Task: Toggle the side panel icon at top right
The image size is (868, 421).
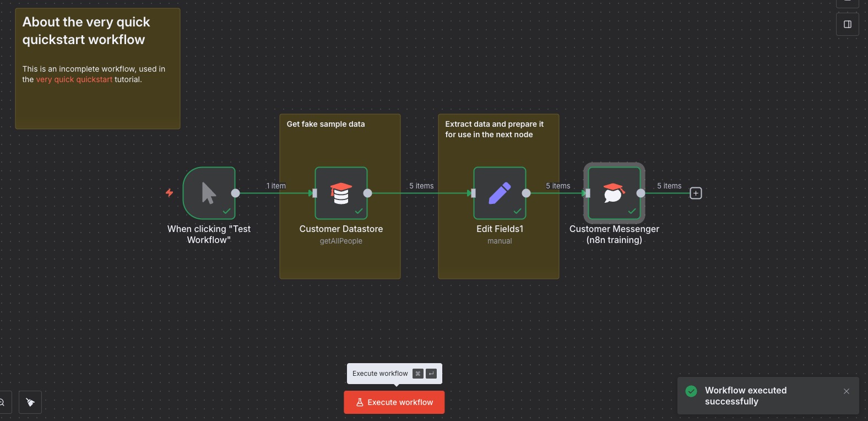Action: [x=847, y=24]
